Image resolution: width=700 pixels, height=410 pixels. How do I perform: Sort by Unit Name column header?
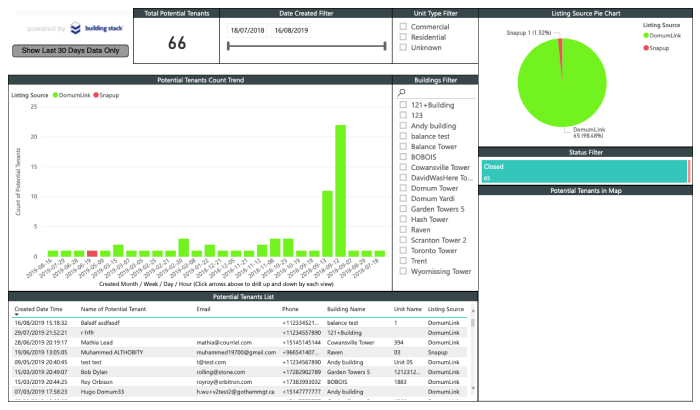(x=408, y=309)
